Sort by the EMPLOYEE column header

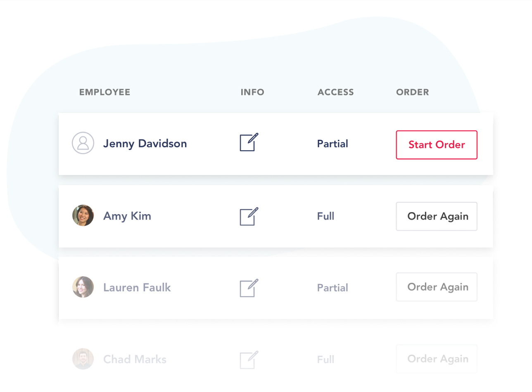(x=104, y=92)
